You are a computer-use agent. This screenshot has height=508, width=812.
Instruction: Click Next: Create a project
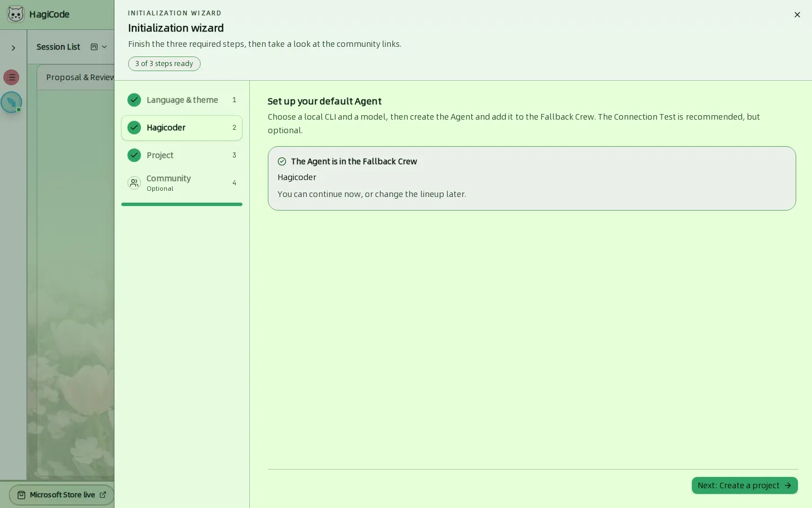pyautogui.click(x=744, y=485)
